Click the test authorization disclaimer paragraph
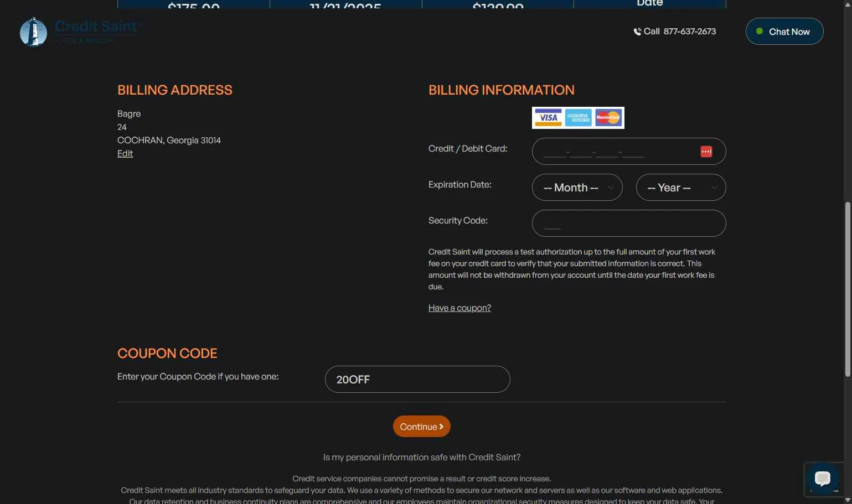Screen dimensions: 852x504 (x=572, y=269)
